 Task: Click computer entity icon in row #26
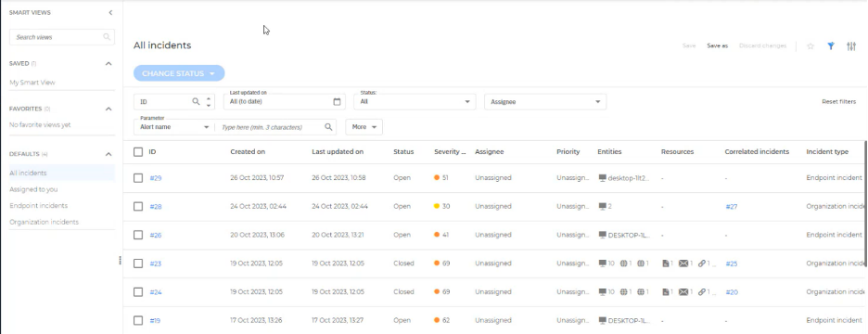[602, 235]
